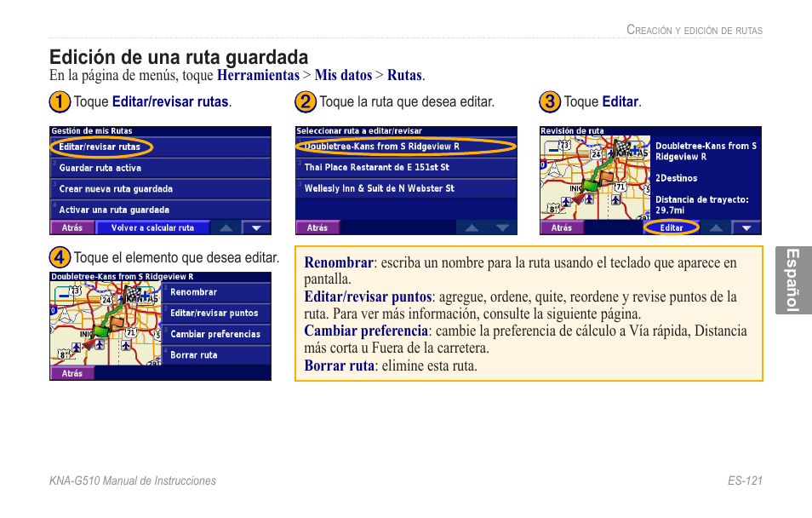Click 'KNA-G510 Manual de Instrucciones' footer

[133, 481]
